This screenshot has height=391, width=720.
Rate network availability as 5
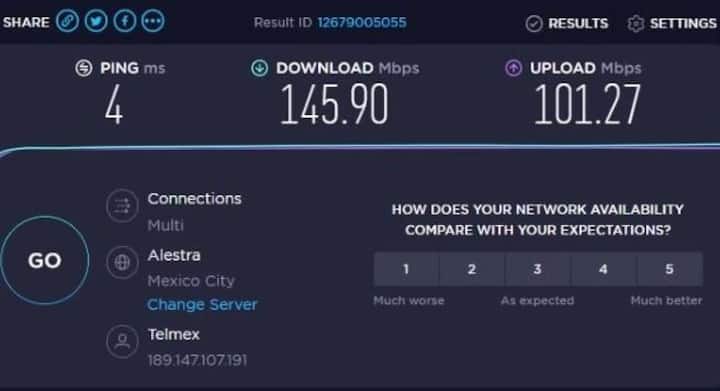pos(669,269)
